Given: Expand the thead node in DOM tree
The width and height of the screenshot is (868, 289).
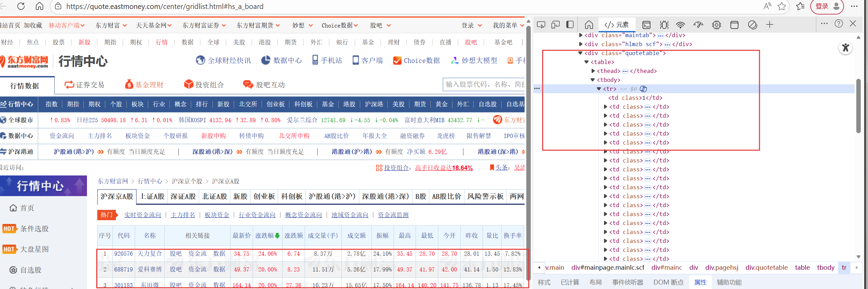Looking at the screenshot, I should pos(593,71).
